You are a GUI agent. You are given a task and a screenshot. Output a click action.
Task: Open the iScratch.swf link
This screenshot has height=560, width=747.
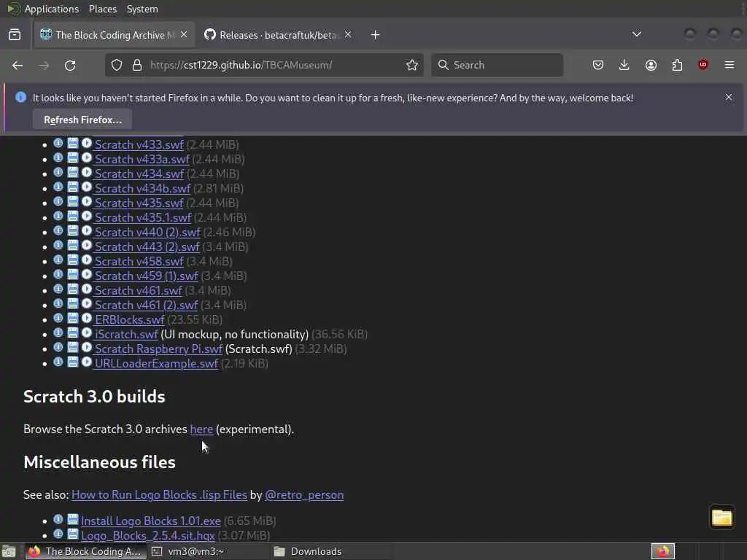(126, 334)
